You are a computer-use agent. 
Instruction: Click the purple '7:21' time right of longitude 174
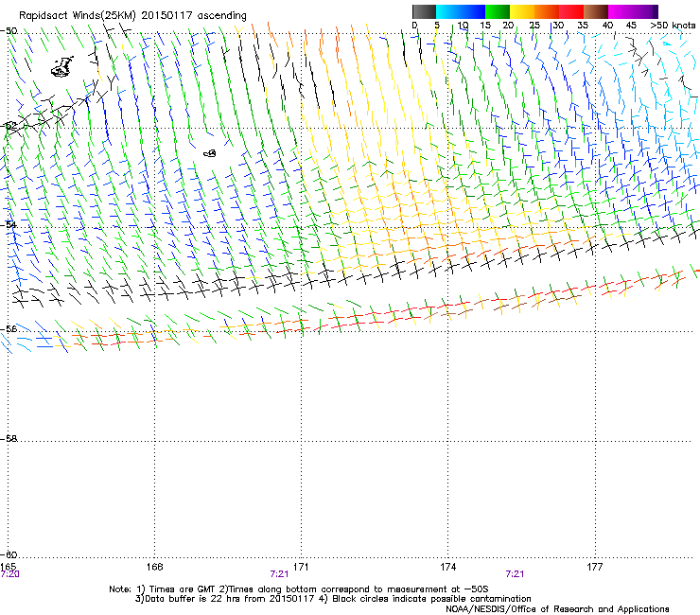515,574
